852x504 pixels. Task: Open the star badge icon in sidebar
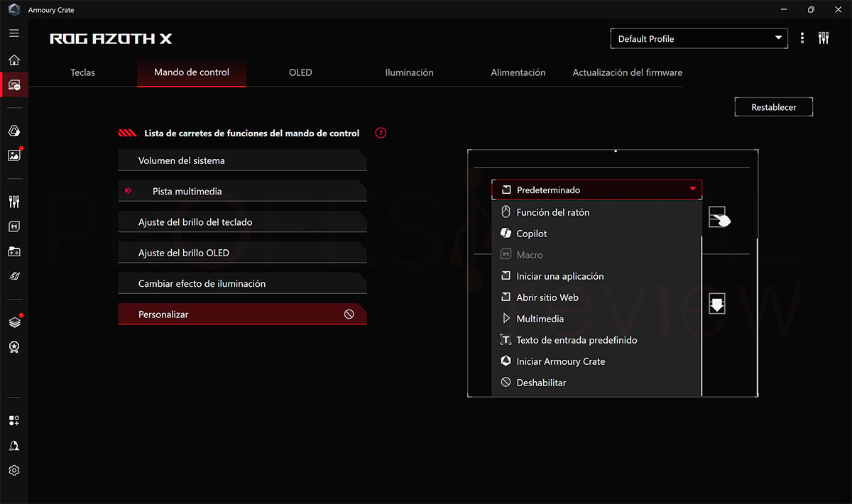click(x=14, y=347)
